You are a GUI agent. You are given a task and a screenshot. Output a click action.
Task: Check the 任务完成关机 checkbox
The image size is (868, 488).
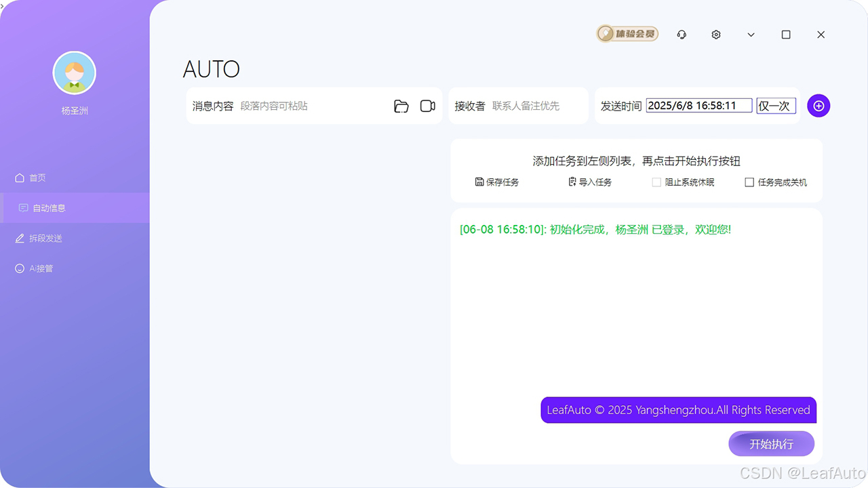[x=749, y=182]
